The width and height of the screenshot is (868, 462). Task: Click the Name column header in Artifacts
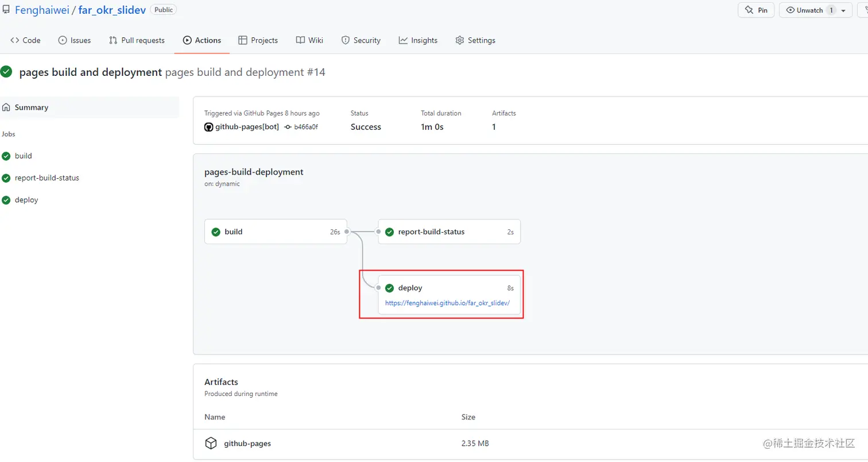click(215, 417)
